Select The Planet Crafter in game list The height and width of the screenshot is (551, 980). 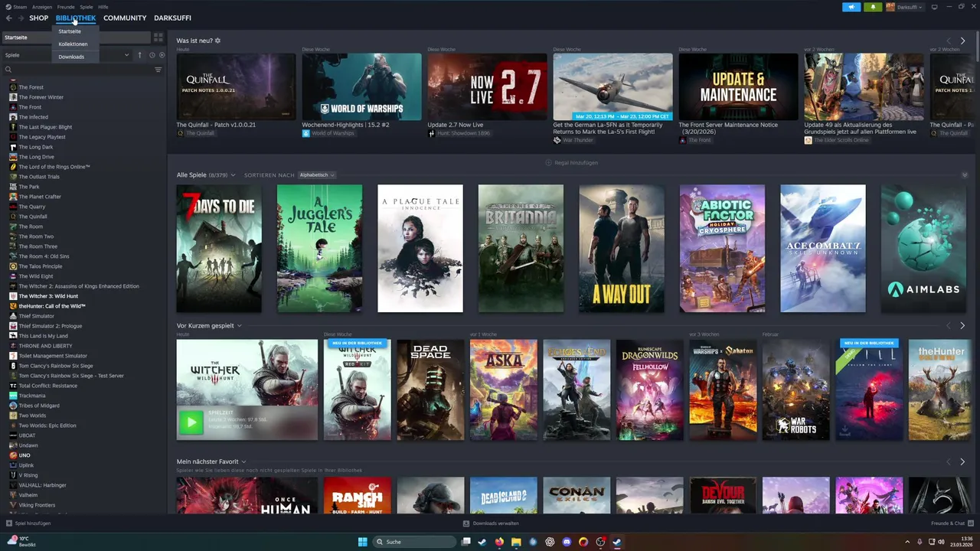(x=40, y=197)
